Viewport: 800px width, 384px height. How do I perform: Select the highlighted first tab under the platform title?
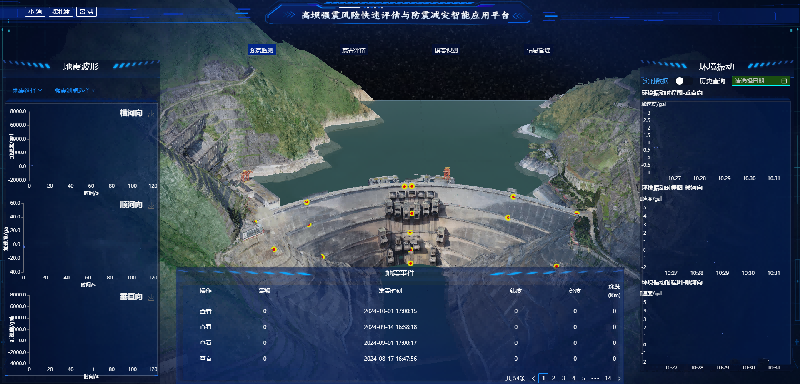262,50
